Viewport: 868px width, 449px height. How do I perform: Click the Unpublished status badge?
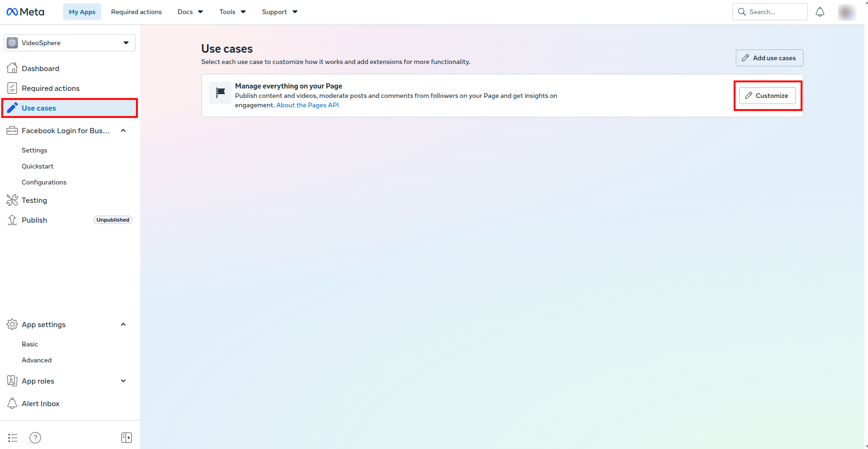[x=113, y=220]
